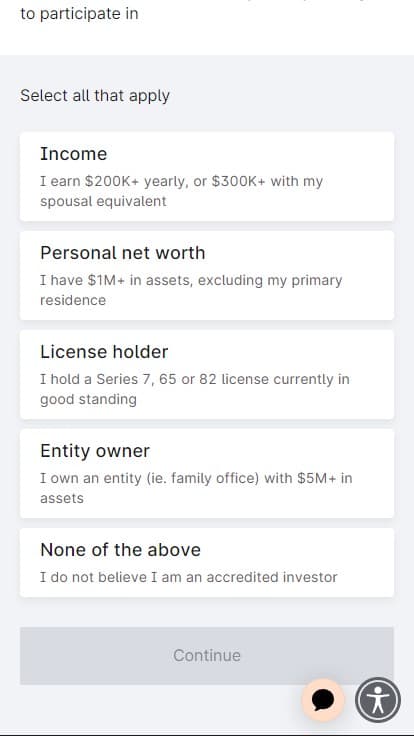
Task: Select the Entity owner option
Action: click(207, 474)
